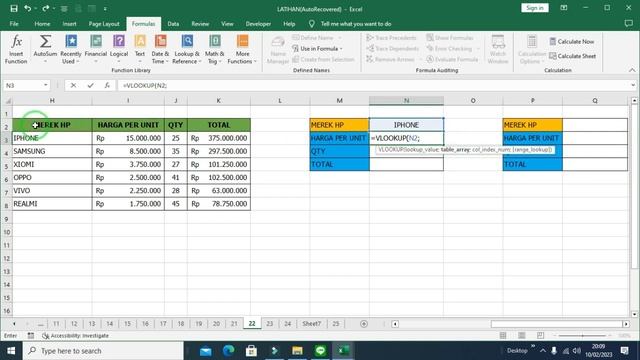Click in the formula bar text
This screenshot has height=360, width=640.
point(145,85)
